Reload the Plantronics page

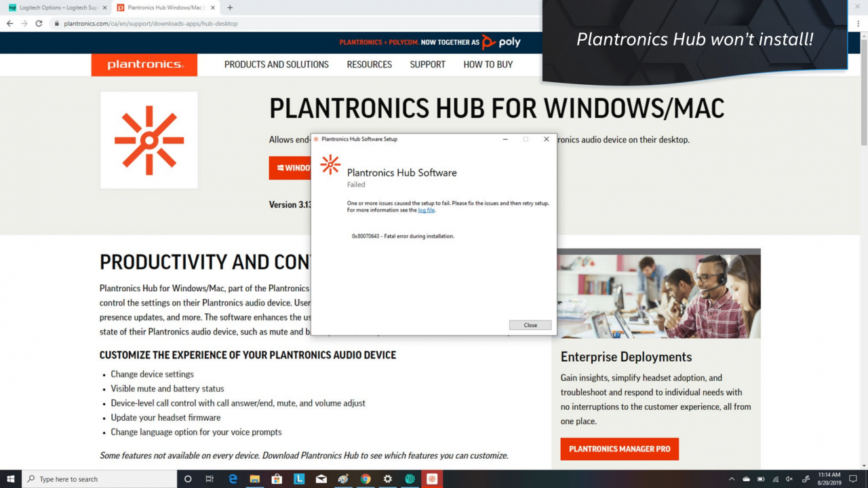click(39, 23)
